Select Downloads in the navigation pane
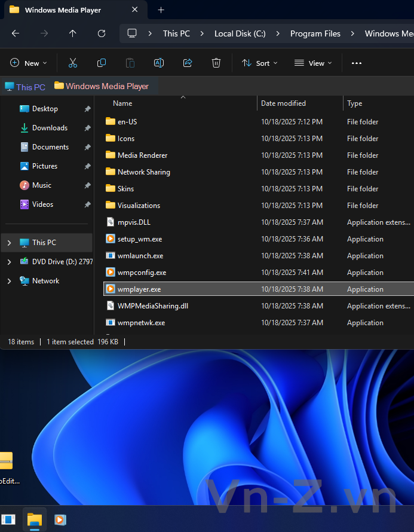The height and width of the screenshot is (532, 414). tap(50, 128)
